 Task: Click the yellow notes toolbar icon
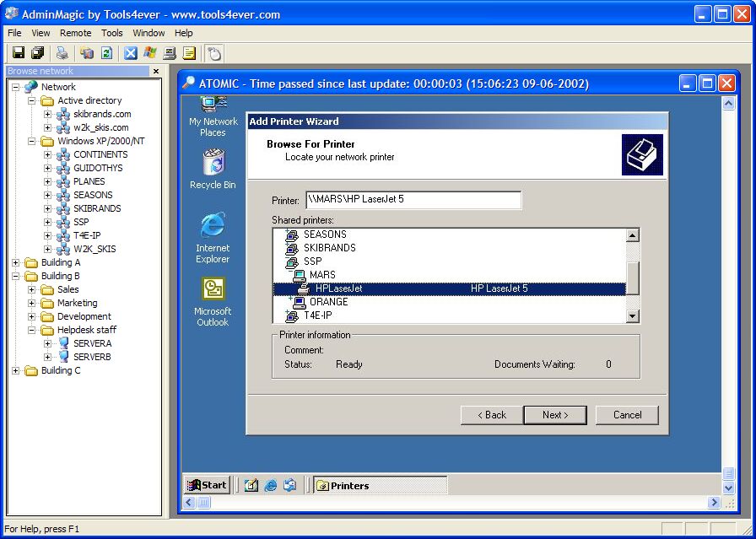[189, 52]
